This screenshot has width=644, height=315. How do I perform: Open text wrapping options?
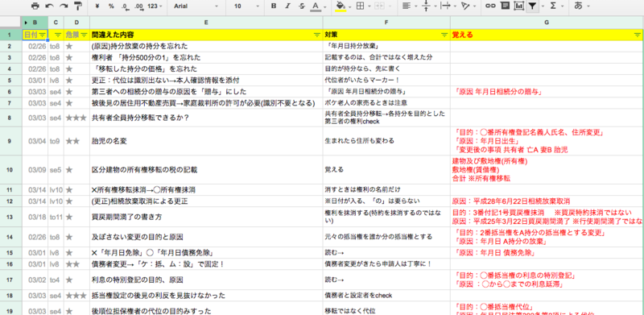tap(445, 6)
